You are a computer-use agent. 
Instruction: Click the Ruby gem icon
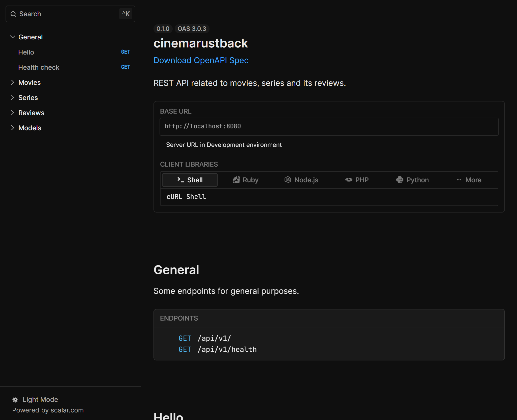[x=236, y=180]
